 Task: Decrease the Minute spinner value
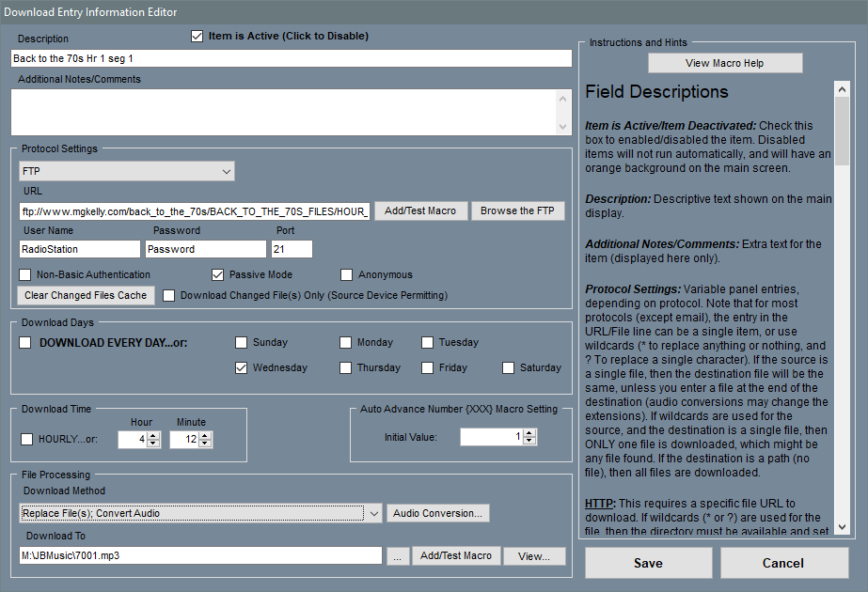tap(205, 444)
